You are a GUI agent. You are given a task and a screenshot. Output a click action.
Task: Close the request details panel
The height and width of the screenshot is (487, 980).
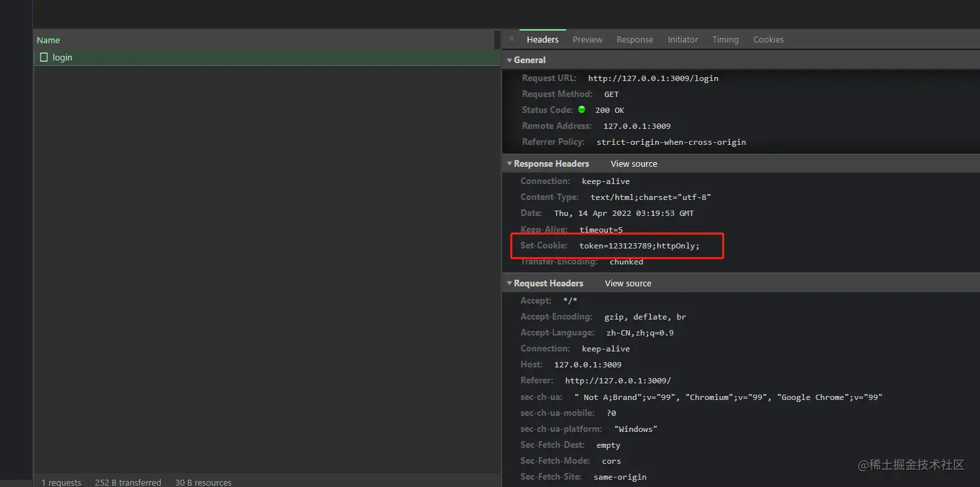pyautogui.click(x=512, y=39)
